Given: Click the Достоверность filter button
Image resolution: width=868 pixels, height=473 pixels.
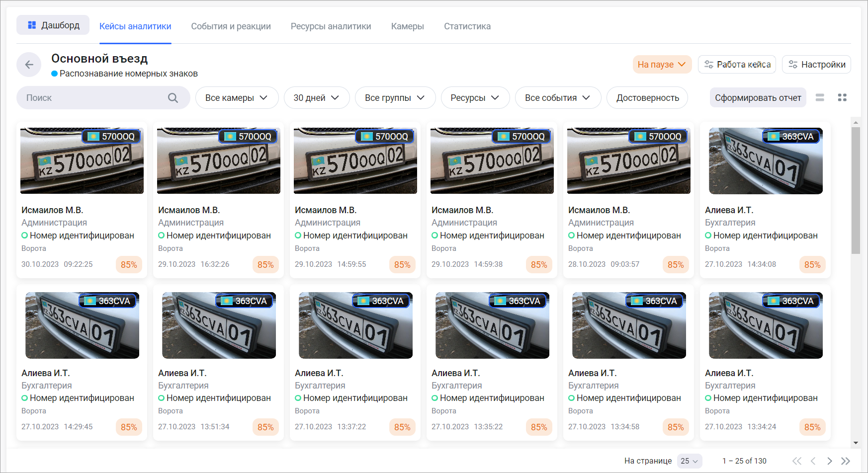Looking at the screenshot, I should tap(647, 98).
